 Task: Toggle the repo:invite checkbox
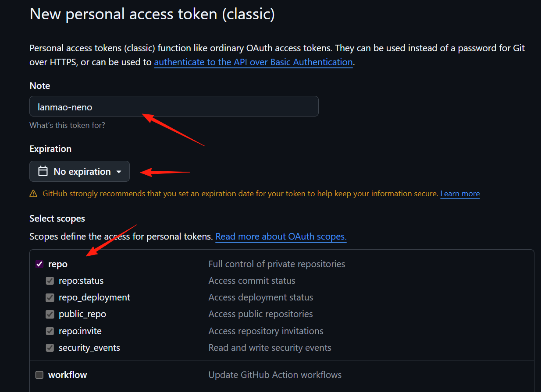coord(50,331)
